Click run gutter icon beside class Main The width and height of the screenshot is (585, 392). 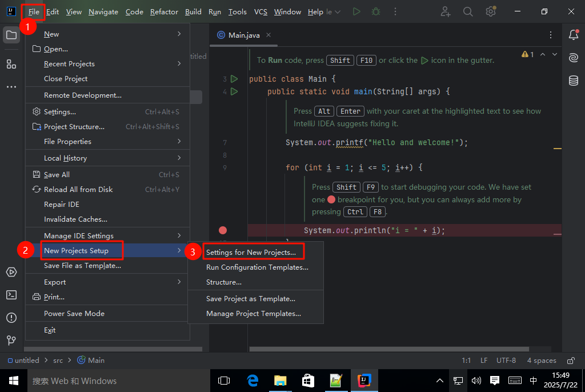coord(234,79)
